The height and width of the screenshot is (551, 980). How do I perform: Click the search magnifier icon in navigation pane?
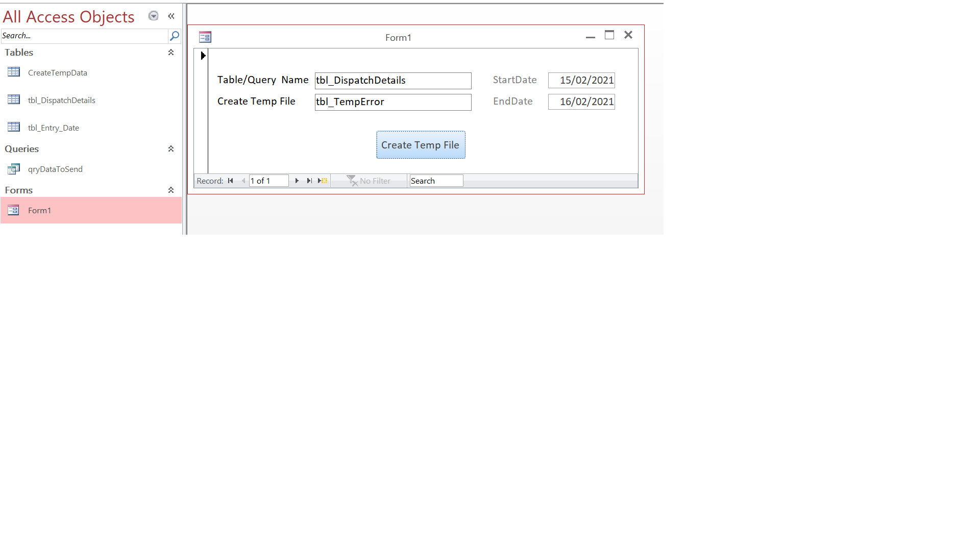174,36
